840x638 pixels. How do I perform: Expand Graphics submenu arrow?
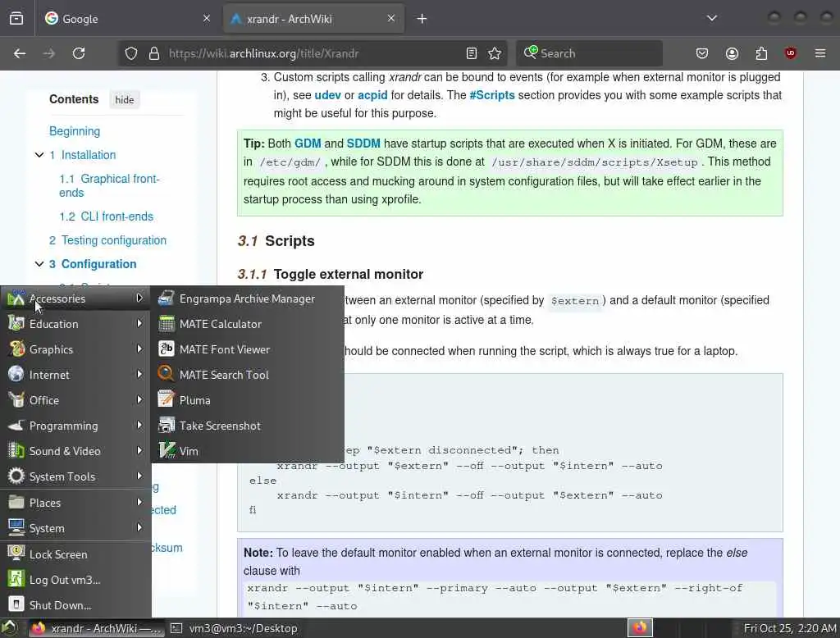pyautogui.click(x=139, y=349)
